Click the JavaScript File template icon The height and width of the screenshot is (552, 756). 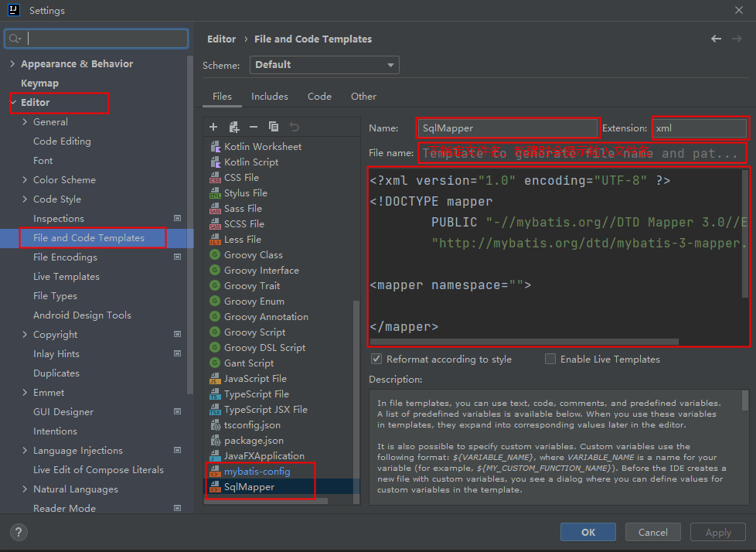coord(215,379)
